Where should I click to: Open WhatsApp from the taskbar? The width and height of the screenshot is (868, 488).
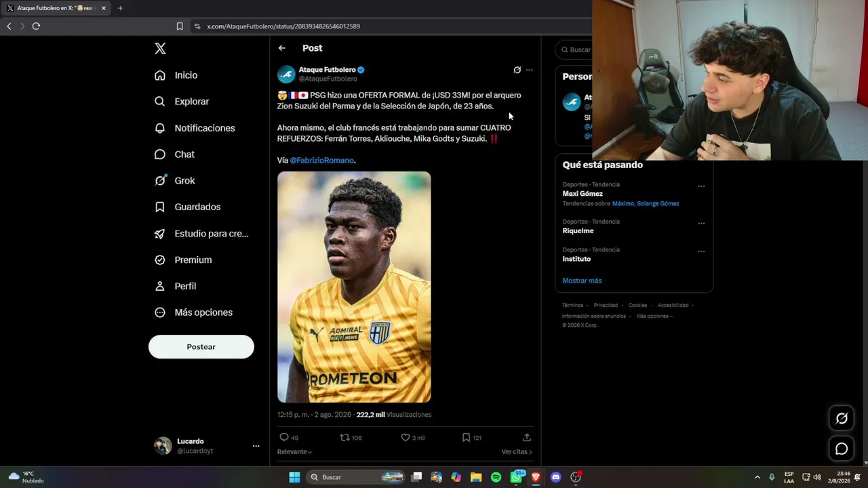point(517,477)
